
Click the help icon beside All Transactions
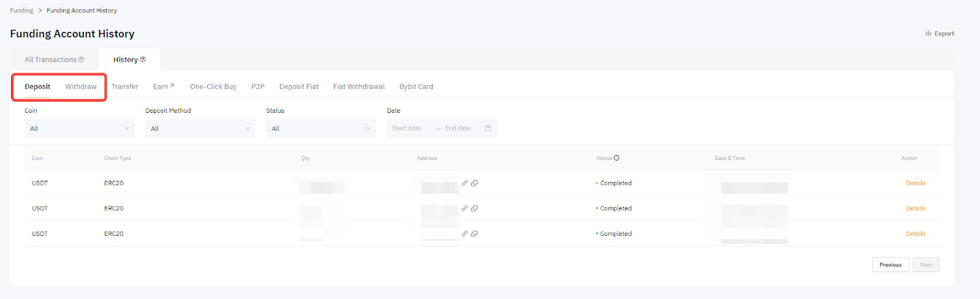[x=81, y=59]
